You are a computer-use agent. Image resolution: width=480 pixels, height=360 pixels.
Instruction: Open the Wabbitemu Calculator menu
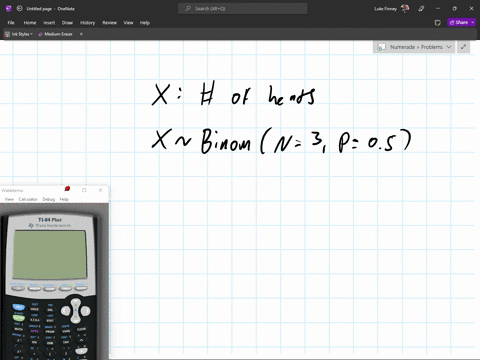point(28,199)
